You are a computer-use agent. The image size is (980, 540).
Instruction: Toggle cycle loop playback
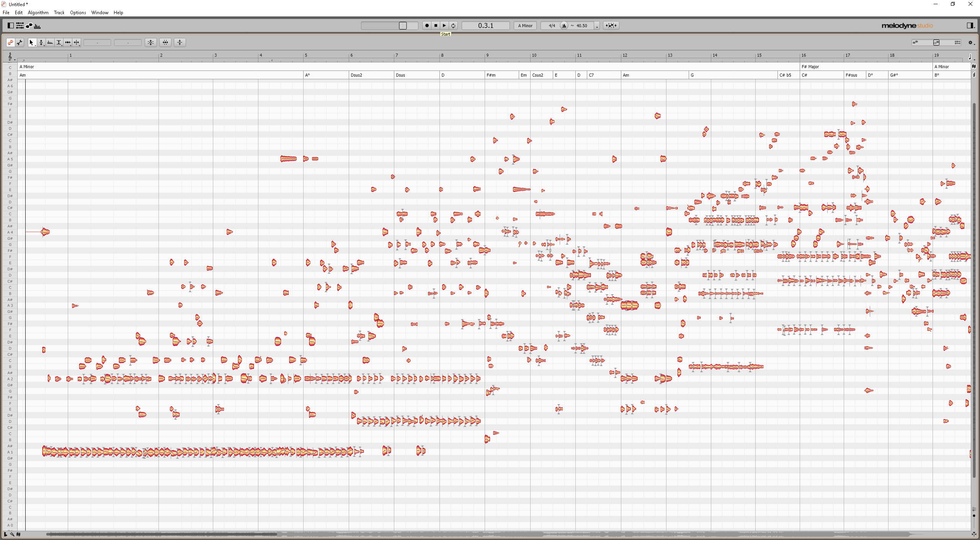[453, 26]
